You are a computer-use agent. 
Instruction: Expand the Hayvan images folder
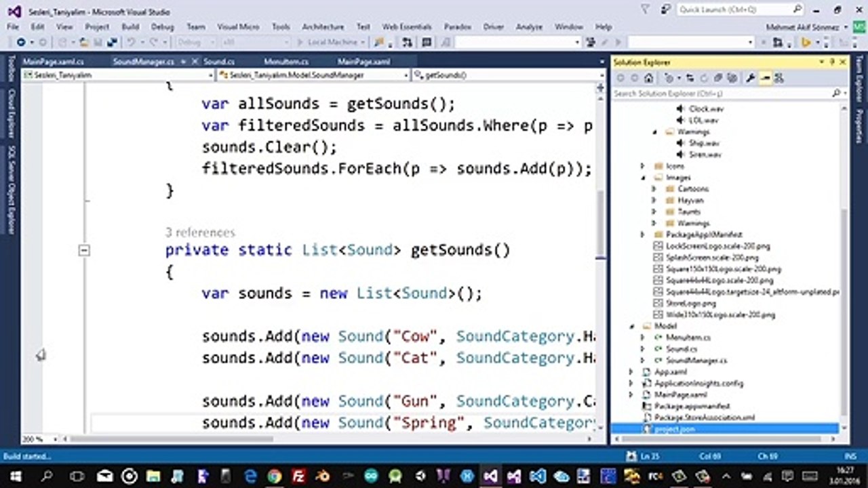(x=654, y=201)
